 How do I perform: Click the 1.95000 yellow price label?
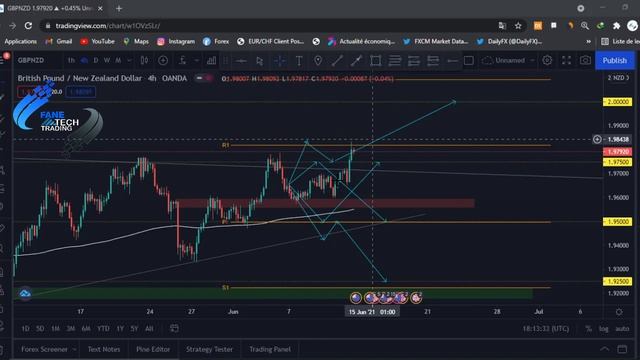click(618, 222)
